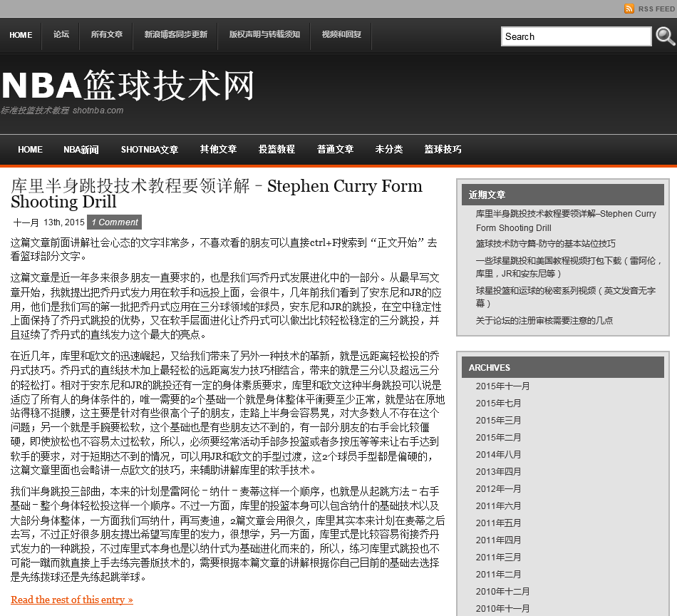Screen dimensions: 677x616
Task: Open the 2011年二月 archive
Action: point(498,575)
